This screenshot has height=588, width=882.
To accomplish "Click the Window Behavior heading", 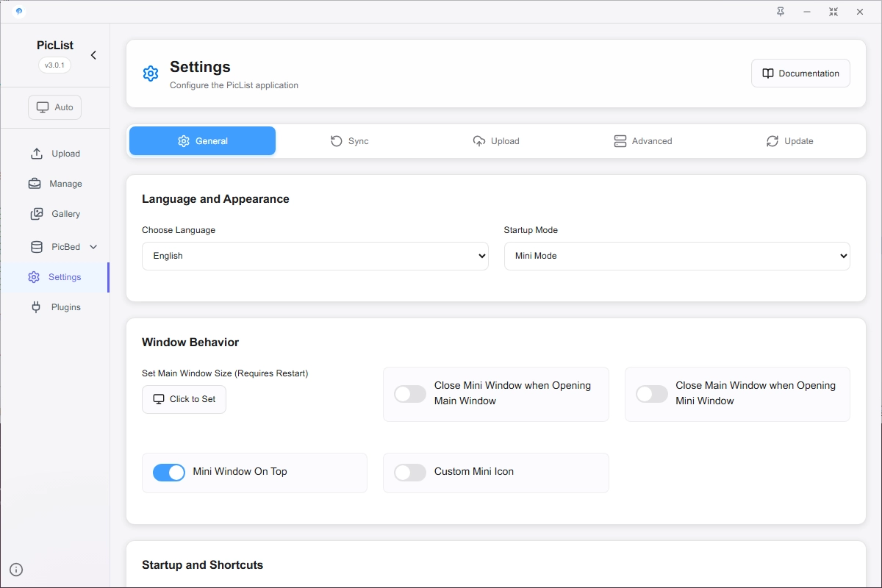I will click(x=190, y=343).
